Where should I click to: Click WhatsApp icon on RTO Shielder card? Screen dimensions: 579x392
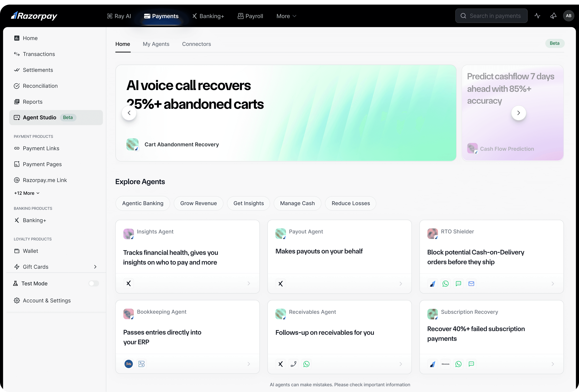pyautogui.click(x=445, y=283)
